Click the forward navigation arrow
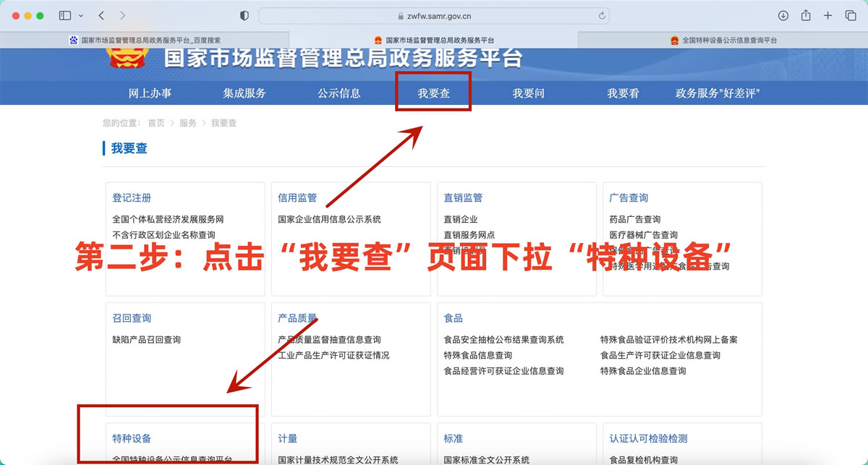Viewport: 868px width, 465px height. click(x=122, y=15)
